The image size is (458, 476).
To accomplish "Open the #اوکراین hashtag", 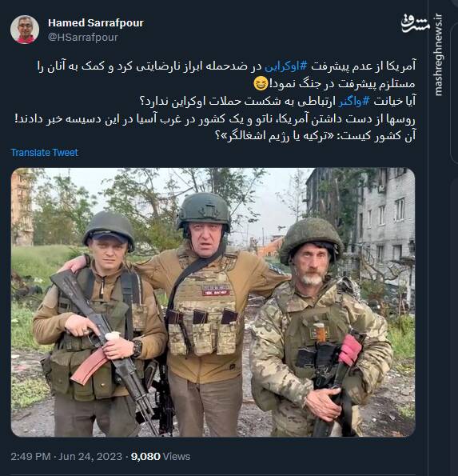I will [285, 66].
